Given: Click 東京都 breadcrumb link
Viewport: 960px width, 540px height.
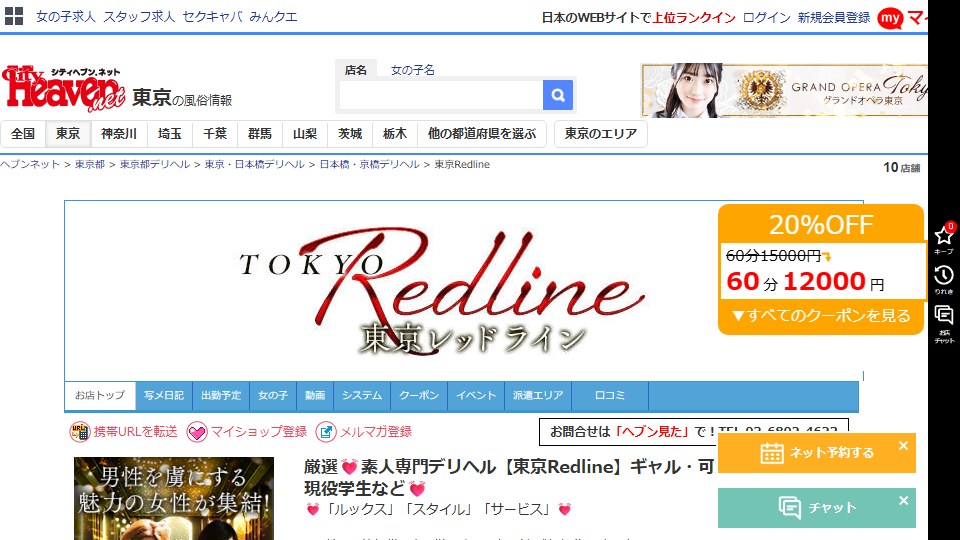Looking at the screenshot, I should [x=90, y=164].
